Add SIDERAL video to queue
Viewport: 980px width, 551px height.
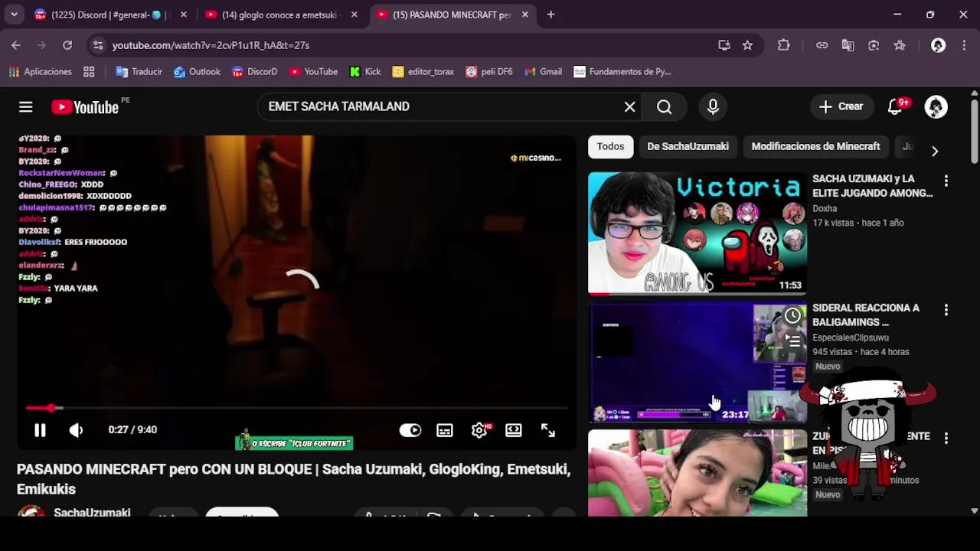[792, 341]
